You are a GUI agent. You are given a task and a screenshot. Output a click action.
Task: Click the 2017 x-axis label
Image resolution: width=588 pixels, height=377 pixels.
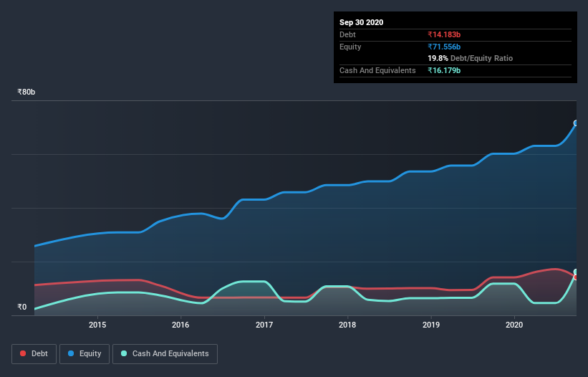click(x=264, y=325)
